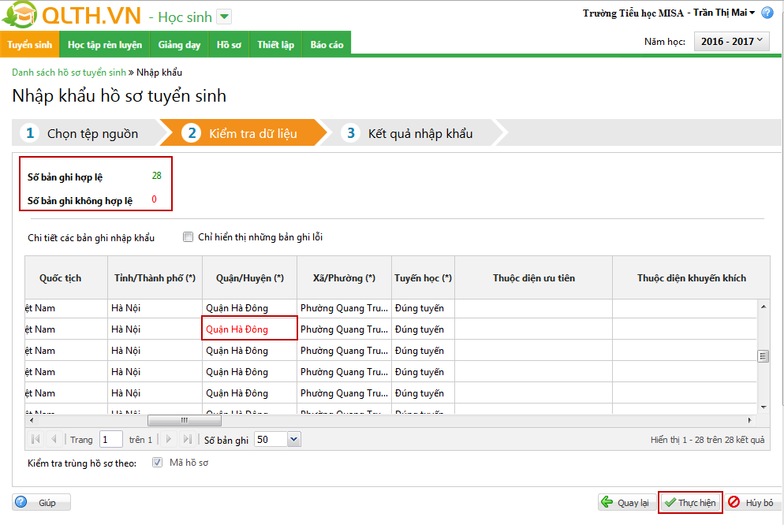Click the horizontal scrollbar right arrow
Screen dimensions: 784x532
point(749,420)
